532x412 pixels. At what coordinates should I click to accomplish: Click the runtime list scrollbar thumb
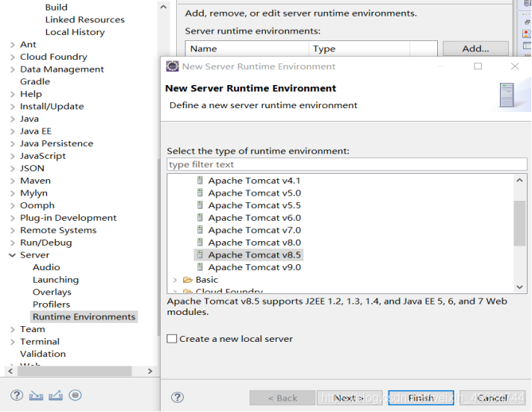519,223
